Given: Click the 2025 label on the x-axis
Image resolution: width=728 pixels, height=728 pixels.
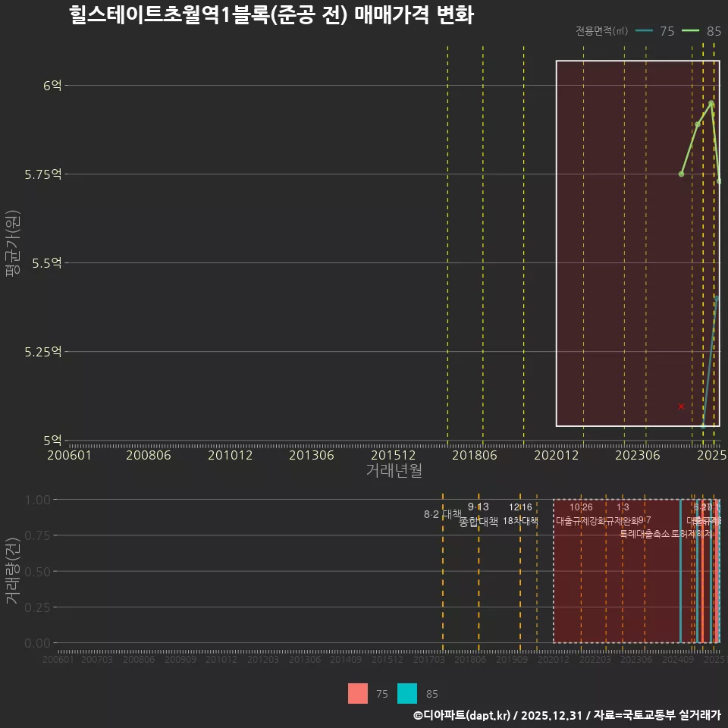Looking at the screenshot, I should point(711,455).
